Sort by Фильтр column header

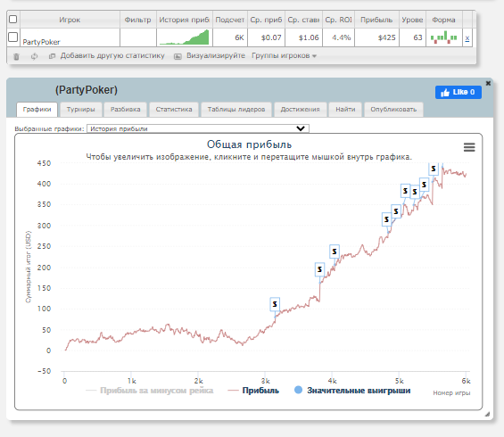tap(138, 20)
